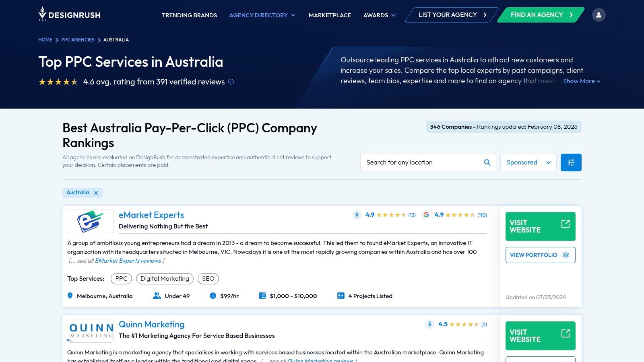644x362 pixels.
Task: Open the Sponsored sort dropdown
Action: coord(528,162)
